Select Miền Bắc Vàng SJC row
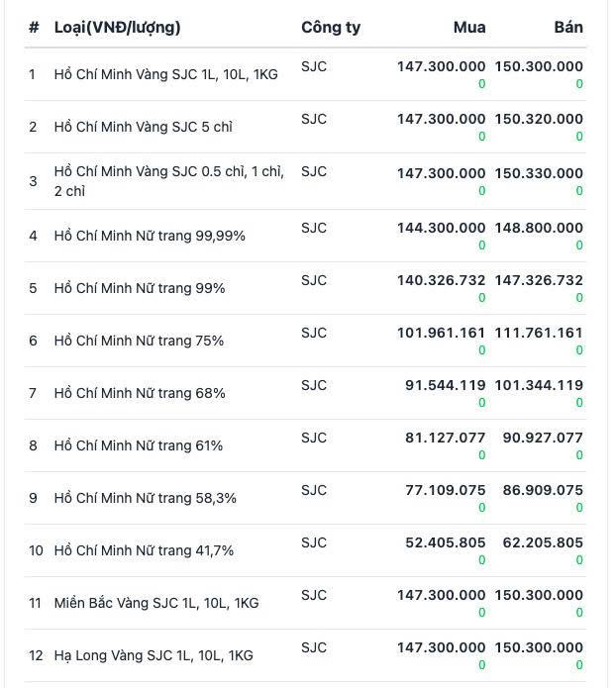 coord(305,603)
